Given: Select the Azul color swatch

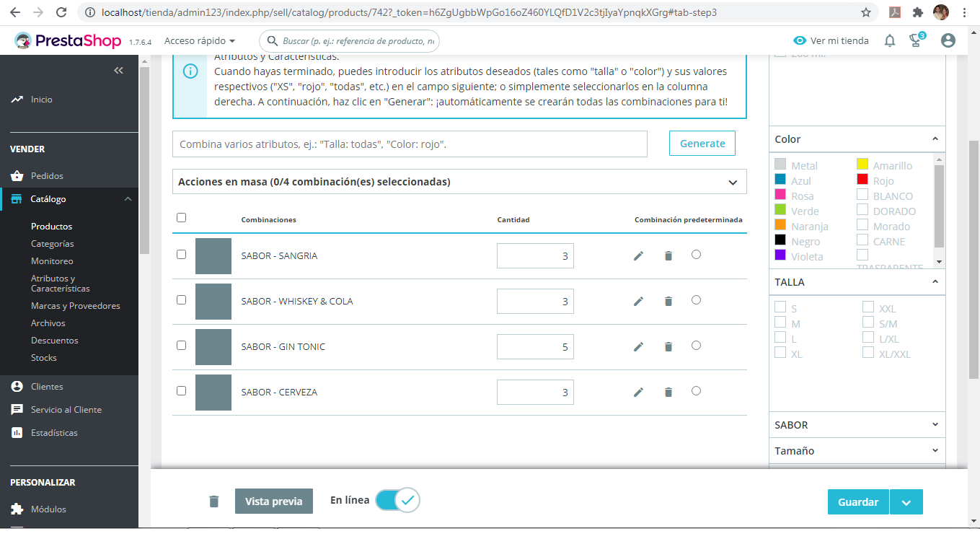Looking at the screenshot, I should coord(780,179).
